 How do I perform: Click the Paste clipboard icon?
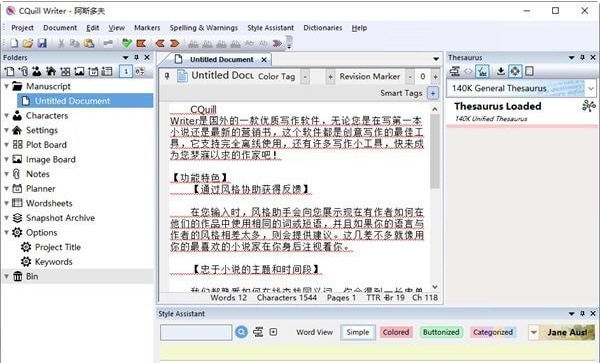click(89, 43)
